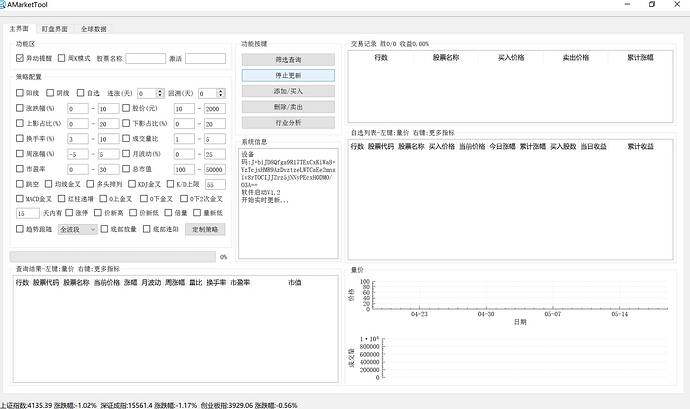Click the 股价(元) maximum field showing 2000
Viewport: 690px width, 409px height.
215,109
